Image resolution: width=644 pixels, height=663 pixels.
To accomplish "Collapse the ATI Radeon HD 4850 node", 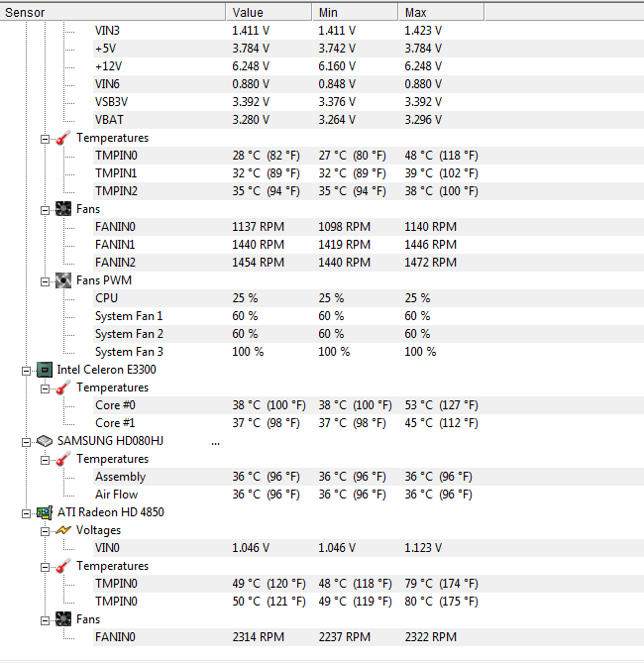I will (x=26, y=513).
